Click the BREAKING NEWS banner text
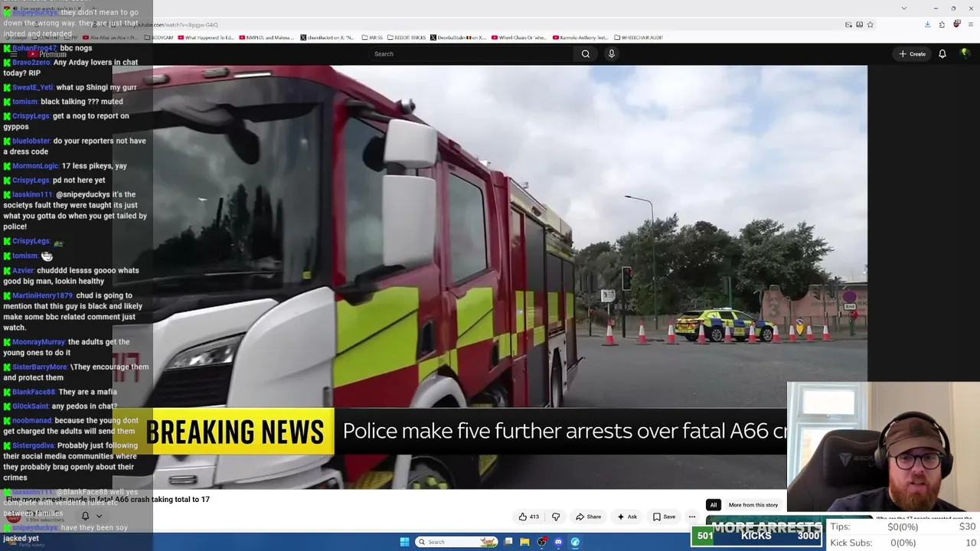Screen dimensions: 980x551 (235, 432)
